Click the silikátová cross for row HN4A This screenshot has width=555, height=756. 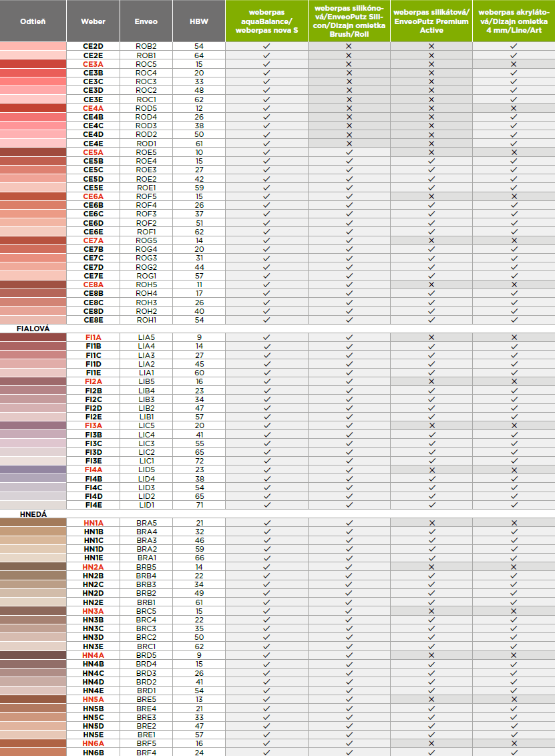point(431,655)
